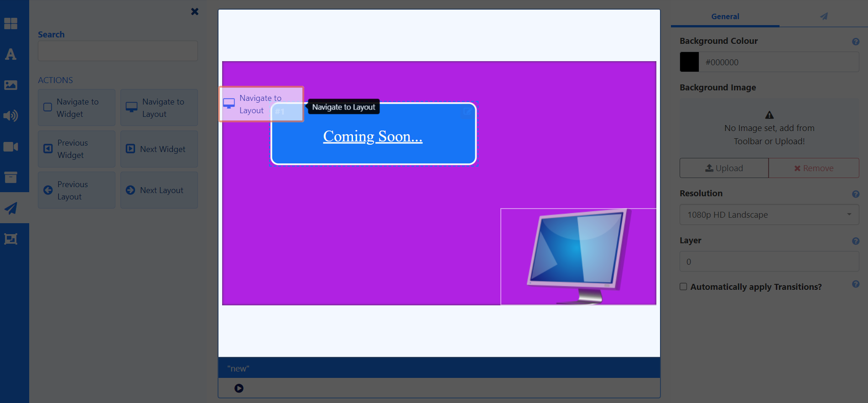Viewport: 868px width, 403px height.
Task: Select the Next Layout action
Action: [x=159, y=190]
